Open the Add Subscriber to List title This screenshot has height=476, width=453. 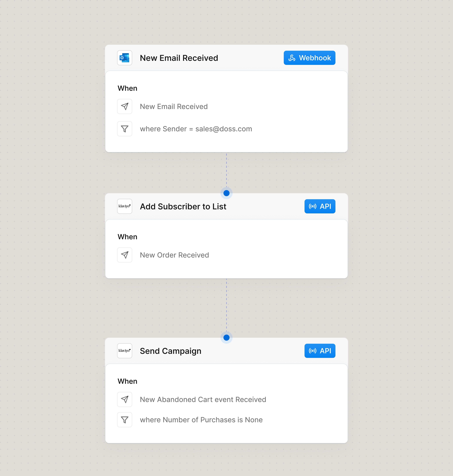[x=183, y=207]
